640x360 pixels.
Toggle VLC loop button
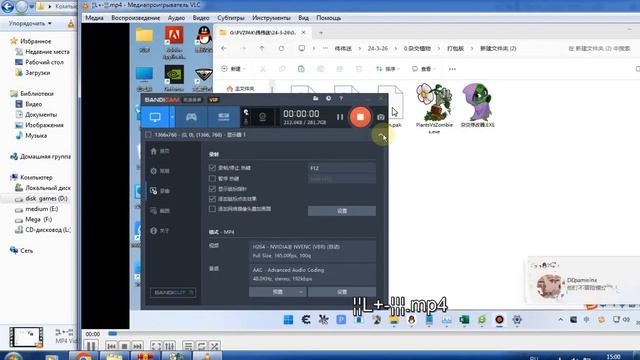(201, 346)
